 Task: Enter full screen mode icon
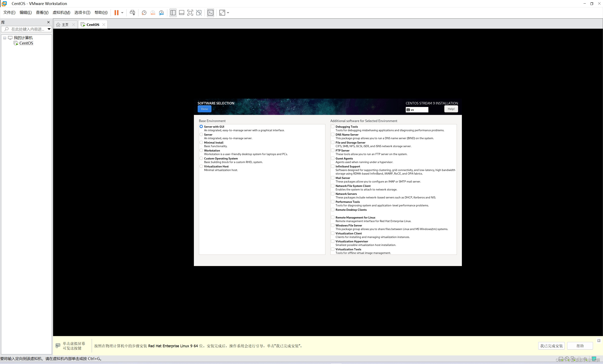190,13
